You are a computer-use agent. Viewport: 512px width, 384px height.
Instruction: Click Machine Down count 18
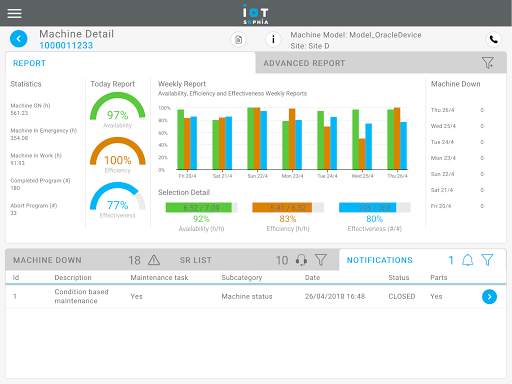click(x=134, y=260)
